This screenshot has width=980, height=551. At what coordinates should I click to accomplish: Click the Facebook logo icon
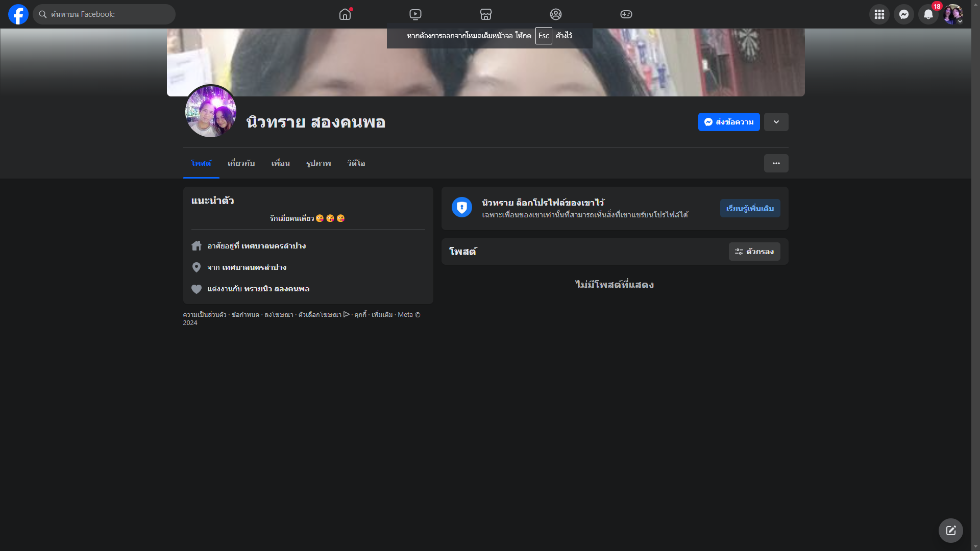point(18,14)
